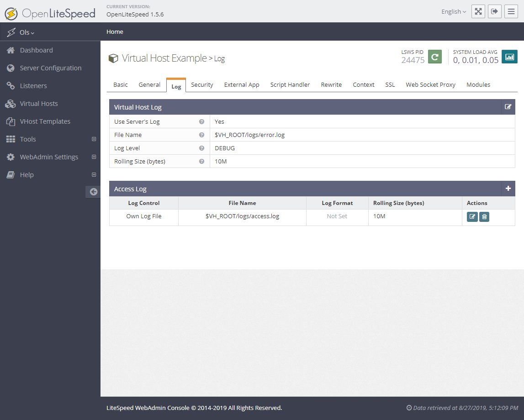524x420 pixels.
Task: Click the OpenLiteSpeed logo
Action: click(50, 13)
